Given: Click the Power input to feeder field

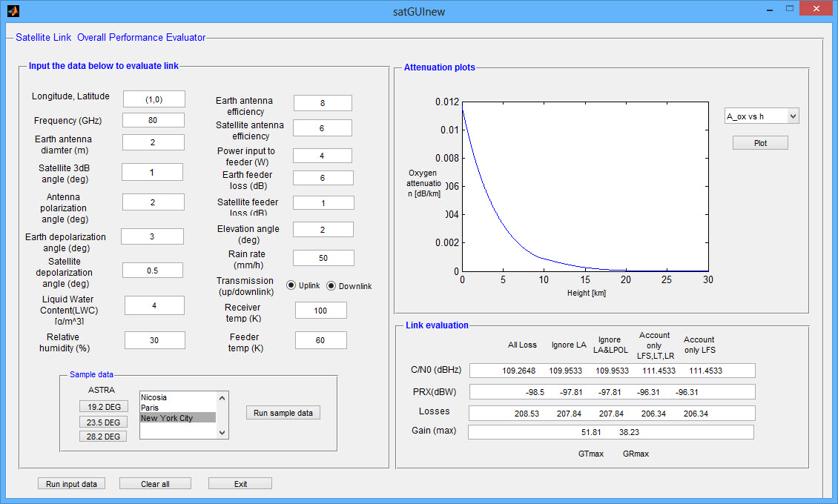Looking at the screenshot, I should click(x=323, y=156).
